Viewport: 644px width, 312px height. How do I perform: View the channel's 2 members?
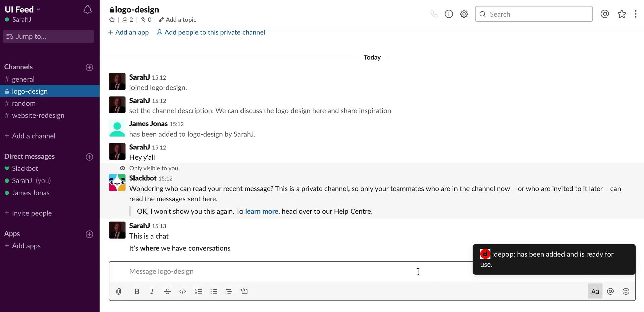coord(127,20)
